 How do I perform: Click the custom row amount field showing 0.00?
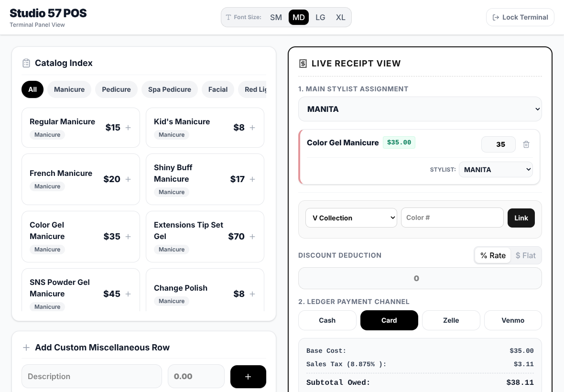click(196, 377)
